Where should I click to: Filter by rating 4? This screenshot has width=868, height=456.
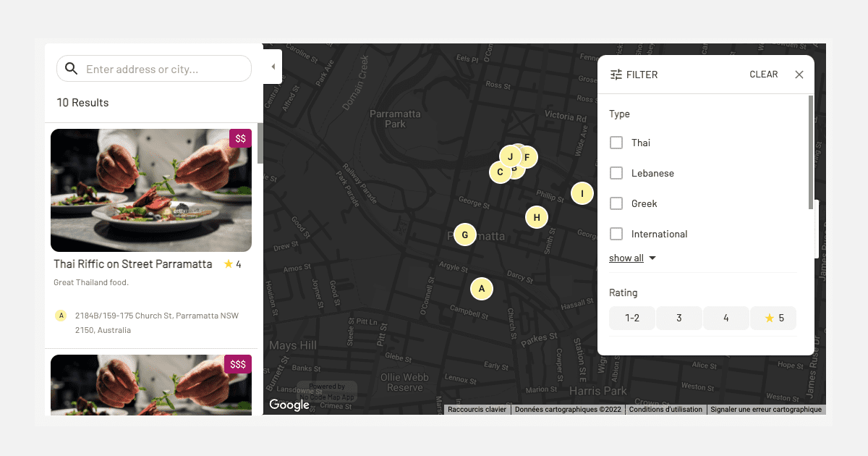pyautogui.click(x=726, y=318)
